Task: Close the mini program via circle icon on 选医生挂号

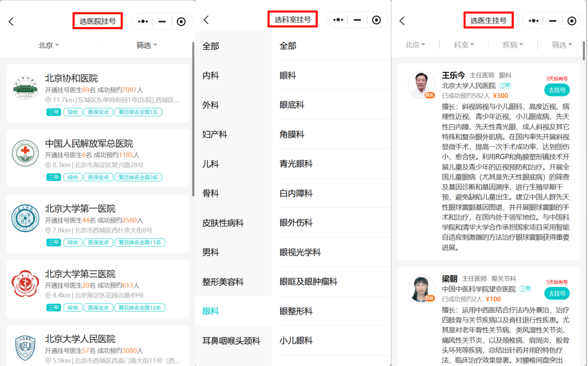Action: pos(572,21)
